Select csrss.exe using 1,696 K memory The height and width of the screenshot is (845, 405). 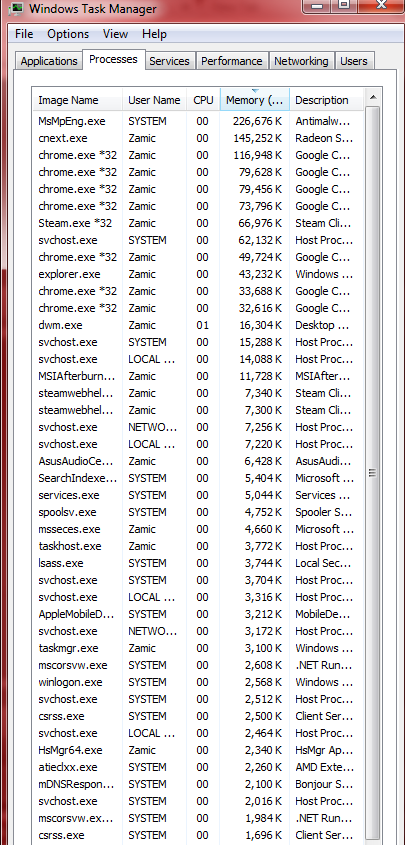coord(198,835)
